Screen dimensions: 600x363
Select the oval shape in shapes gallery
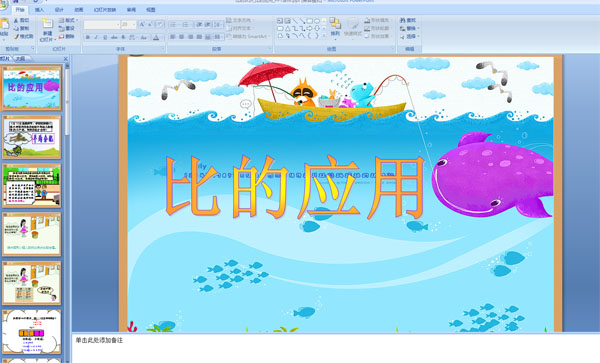[317, 21]
